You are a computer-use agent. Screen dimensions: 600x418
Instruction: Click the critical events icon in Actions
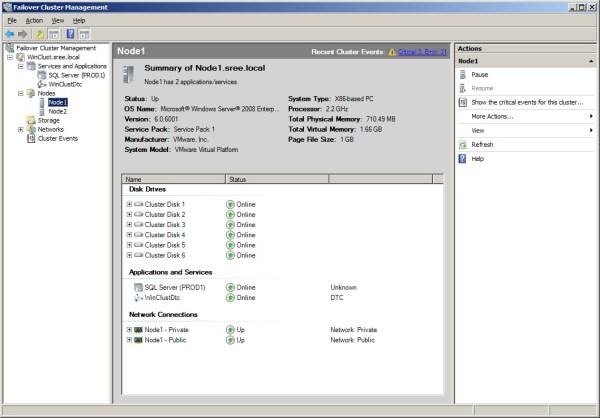[463, 102]
